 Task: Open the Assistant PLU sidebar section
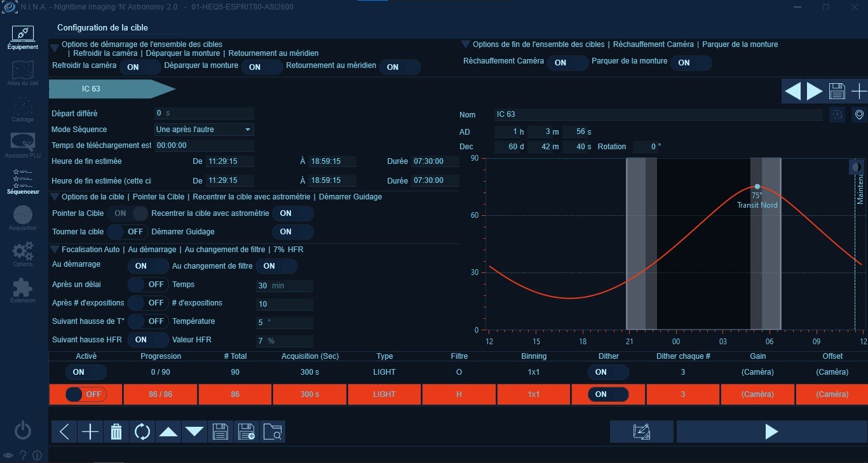click(x=23, y=145)
